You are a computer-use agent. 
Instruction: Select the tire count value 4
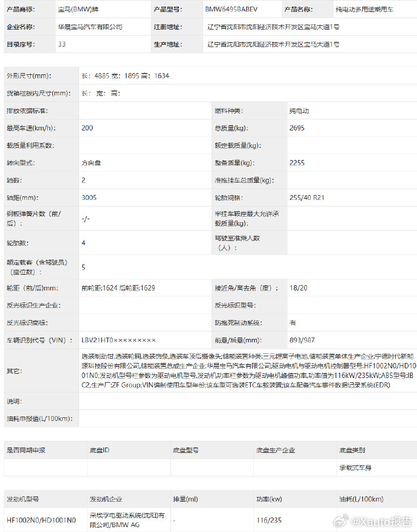pyautogui.click(x=83, y=243)
